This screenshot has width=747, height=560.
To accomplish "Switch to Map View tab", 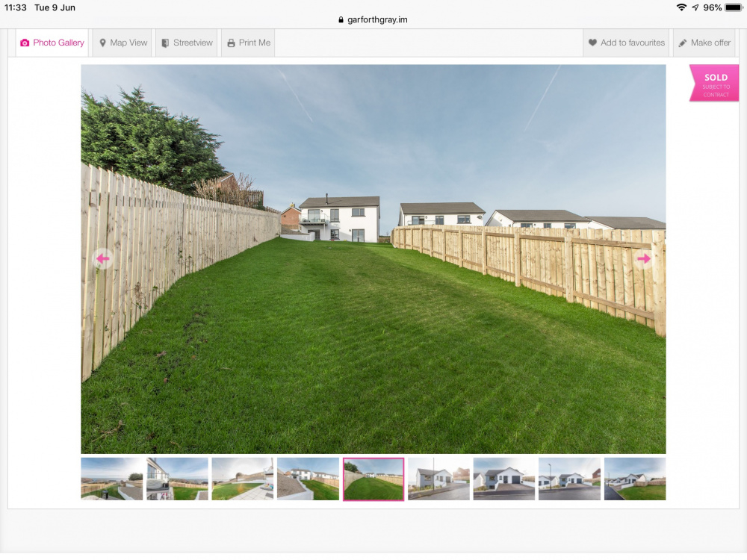I will [124, 43].
